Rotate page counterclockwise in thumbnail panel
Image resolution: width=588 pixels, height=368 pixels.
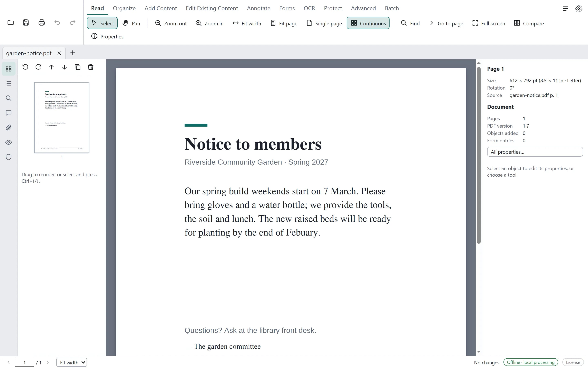[x=25, y=67]
